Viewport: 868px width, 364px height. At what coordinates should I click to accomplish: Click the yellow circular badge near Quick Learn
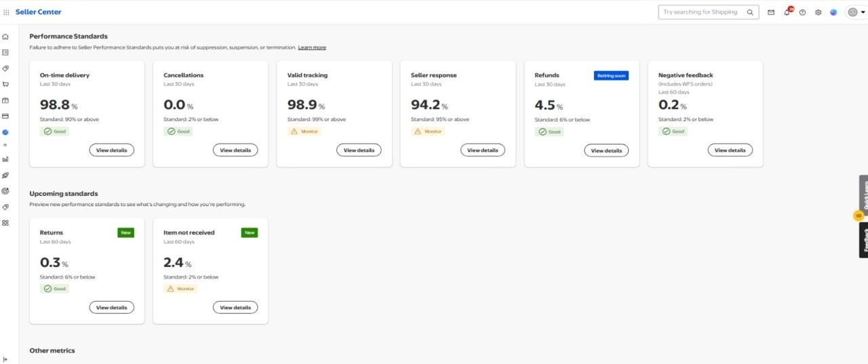click(859, 216)
